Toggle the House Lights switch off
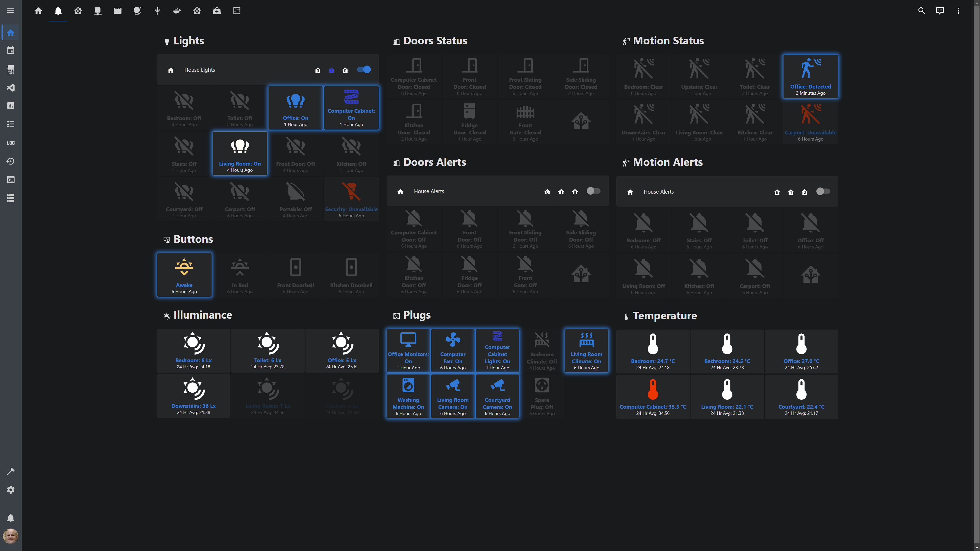This screenshot has width=980, height=551. [364, 70]
